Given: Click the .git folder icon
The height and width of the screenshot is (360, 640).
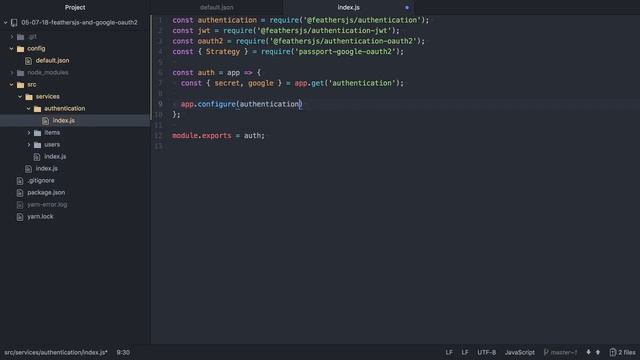Looking at the screenshot, I should point(20,37).
